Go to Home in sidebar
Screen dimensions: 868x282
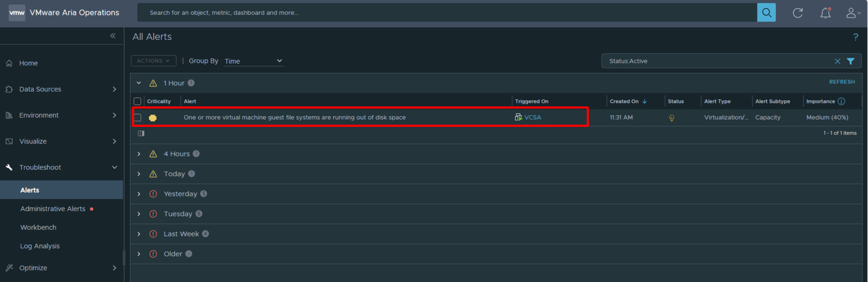(x=28, y=63)
